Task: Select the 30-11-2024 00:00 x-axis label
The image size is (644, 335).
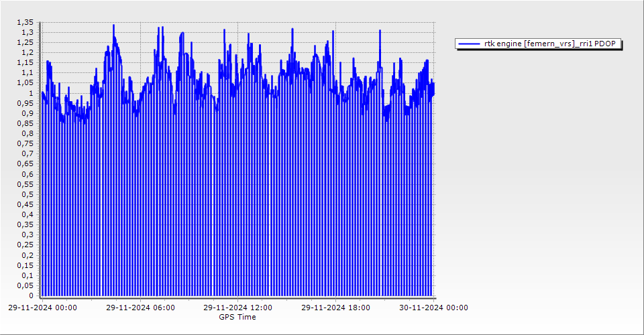Action: click(x=433, y=308)
